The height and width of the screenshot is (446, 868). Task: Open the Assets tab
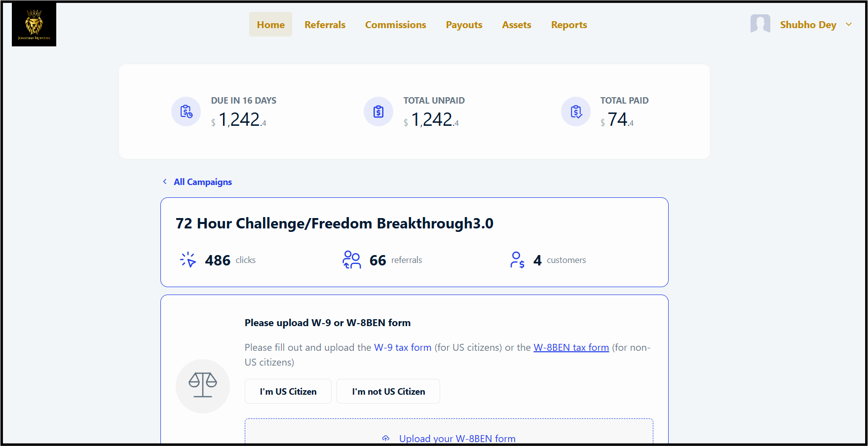click(516, 25)
